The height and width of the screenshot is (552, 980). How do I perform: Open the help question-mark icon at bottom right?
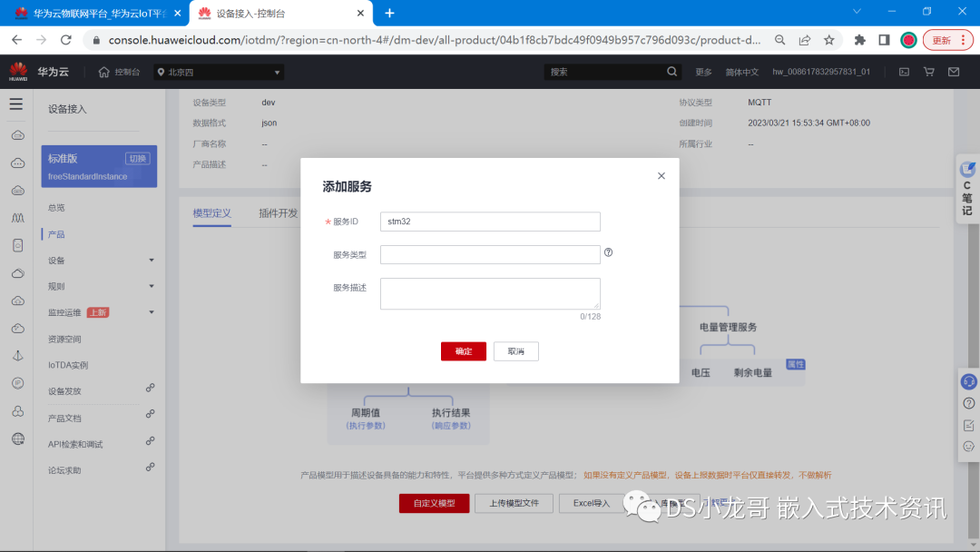(969, 403)
